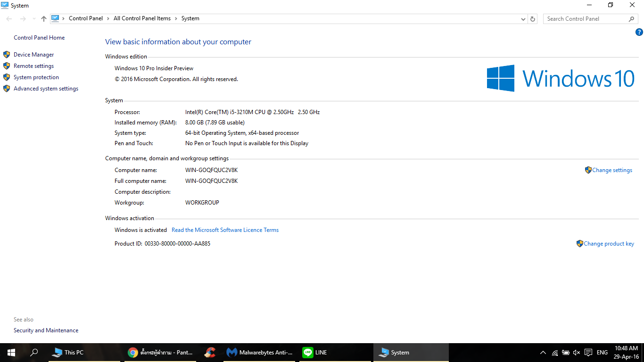The height and width of the screenshot is (362, 644).
Task: Select the 64-bit Operating System text
Action: pyautogui.click(x=242, y=133)
